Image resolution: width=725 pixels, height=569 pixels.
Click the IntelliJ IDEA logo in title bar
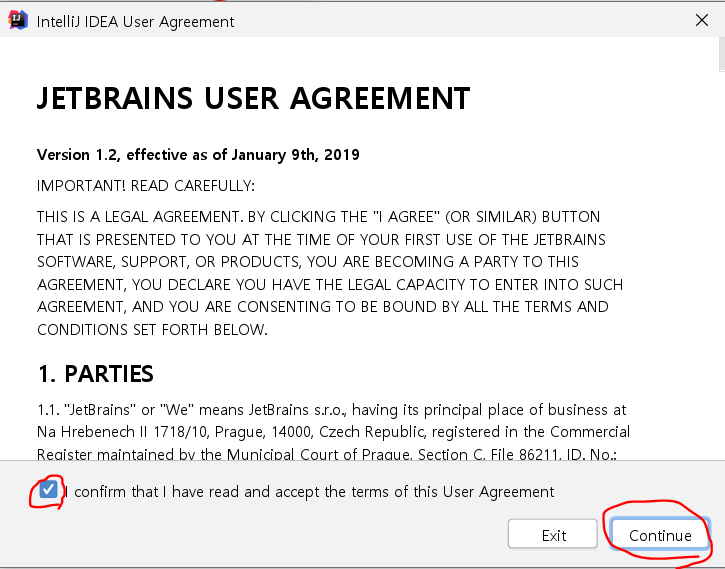coord(18,20)
